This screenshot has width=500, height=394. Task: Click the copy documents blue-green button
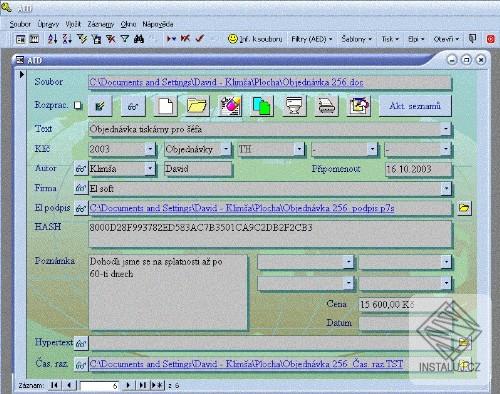coord(262,106)
